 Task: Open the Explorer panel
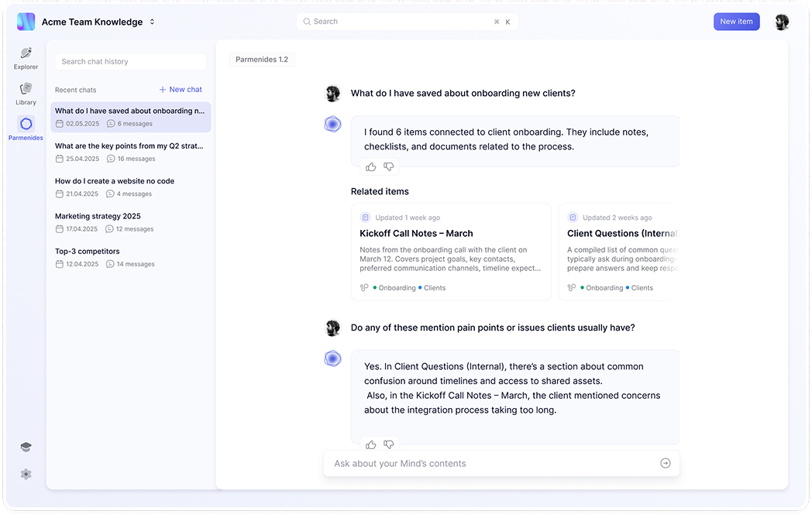pos(26,58)
